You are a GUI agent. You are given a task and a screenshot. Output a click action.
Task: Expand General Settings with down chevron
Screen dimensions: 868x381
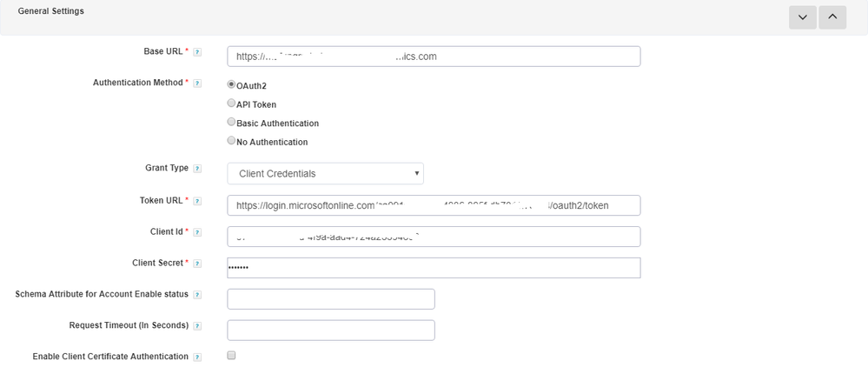802,17
